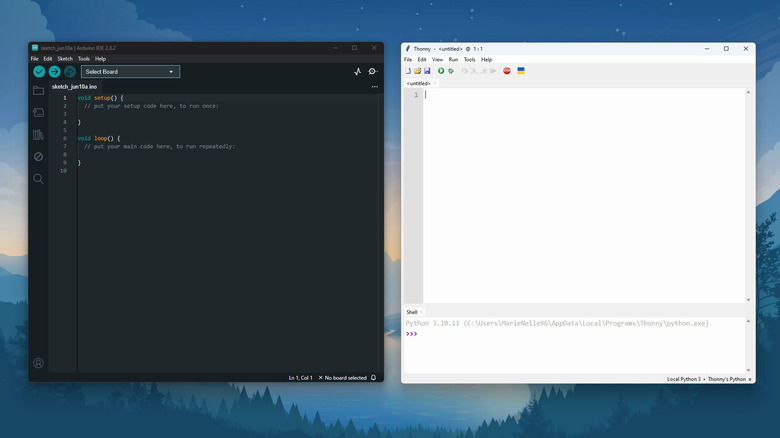Run current script with Thonny's green play button
Image resolution: width=780 pixels, height=438 pixels.
click(x=441, y=71)
